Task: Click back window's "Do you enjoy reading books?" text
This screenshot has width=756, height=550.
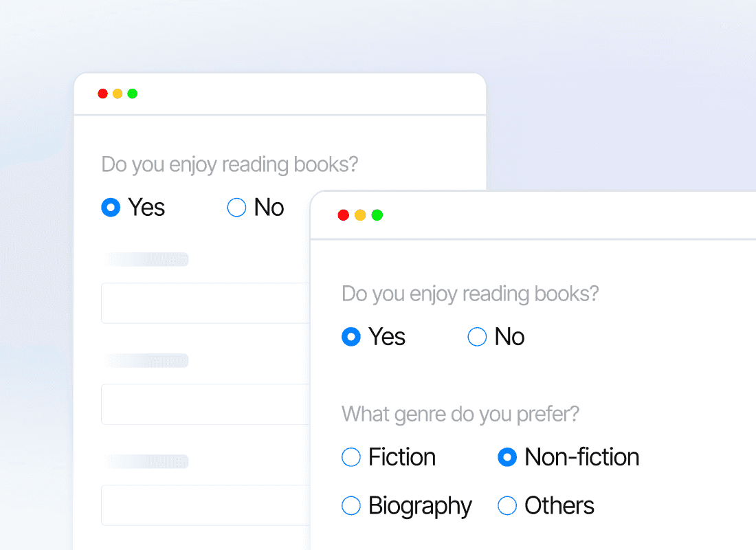Action: pos(230,165)
